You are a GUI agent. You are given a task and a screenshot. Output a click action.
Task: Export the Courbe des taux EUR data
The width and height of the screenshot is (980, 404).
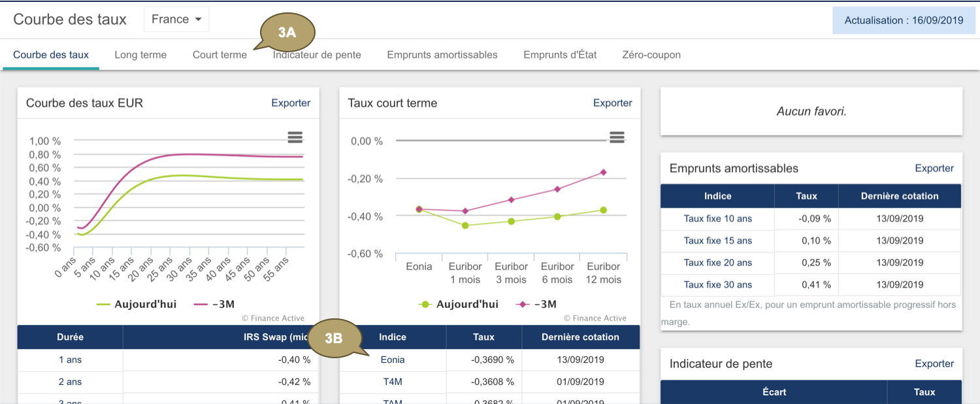[x=291, y=103]
